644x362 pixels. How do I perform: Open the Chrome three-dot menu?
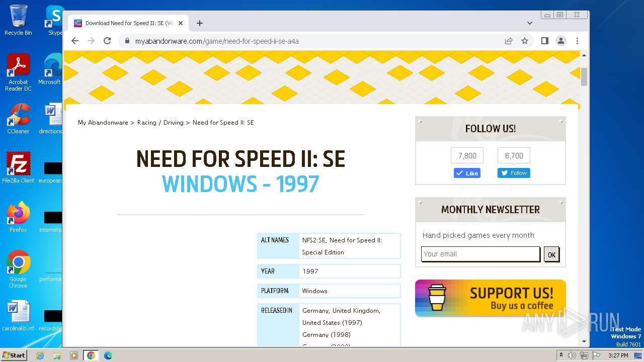pos(577,41)
